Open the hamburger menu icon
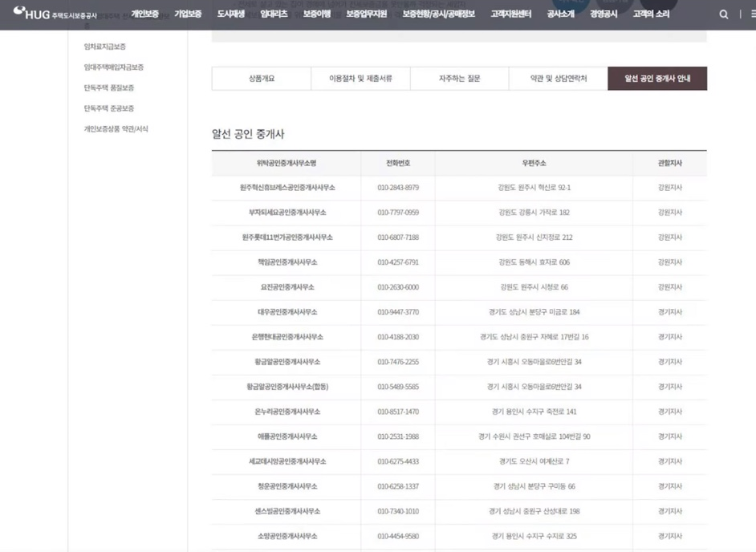The width and height of the screenshot is (756, 552). 753,14
